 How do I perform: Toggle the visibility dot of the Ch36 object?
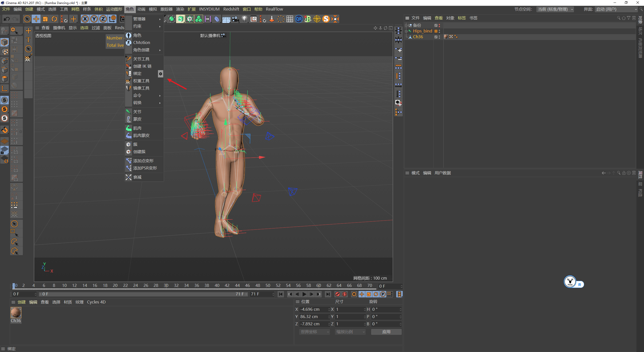pyautogui.click(x=439, y=36)
